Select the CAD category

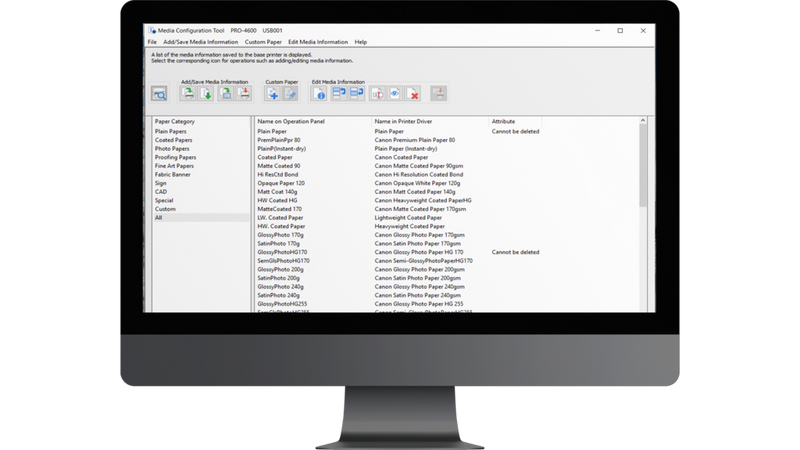click(x=161, y=192)
